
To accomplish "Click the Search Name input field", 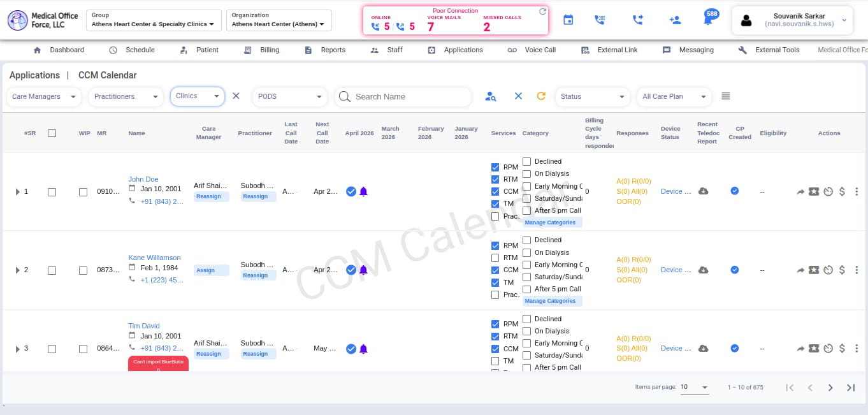I will tap(403, 96).
